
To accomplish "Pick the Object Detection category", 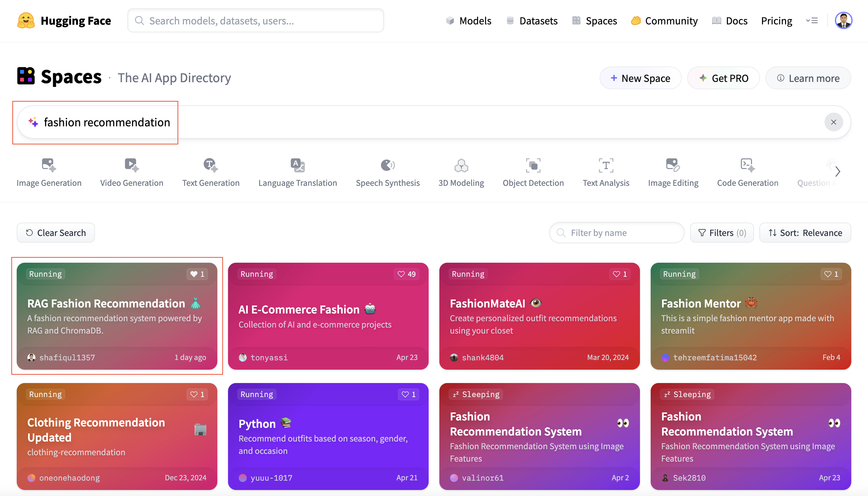I will pyautogui.click(x=533, y=172).
